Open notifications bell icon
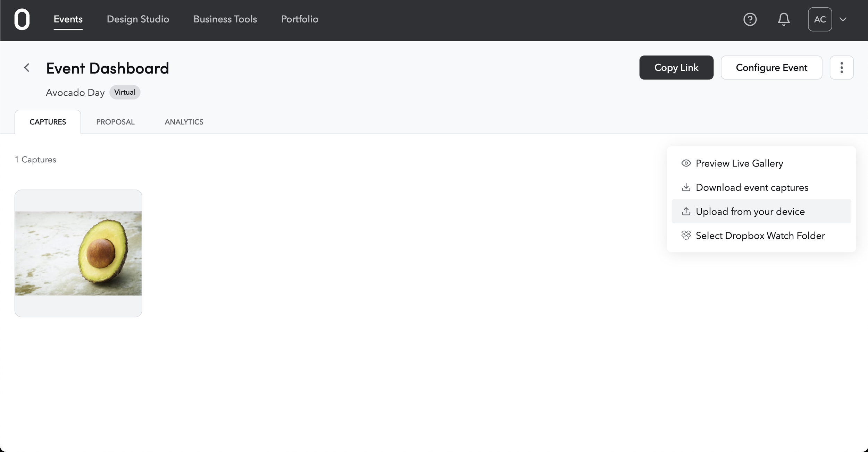Viewport: 868px width, 452px height. [x=784, y=19]
